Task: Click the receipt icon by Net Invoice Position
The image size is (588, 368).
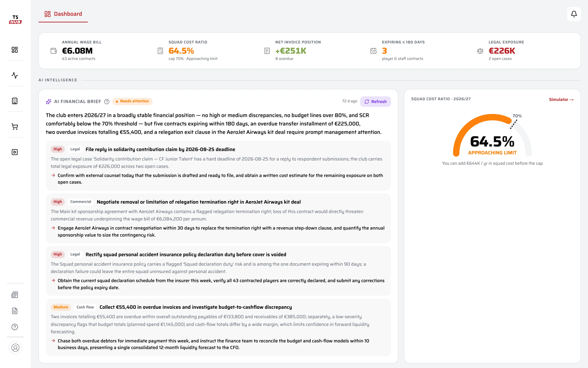Action: (x=267, y=51)
